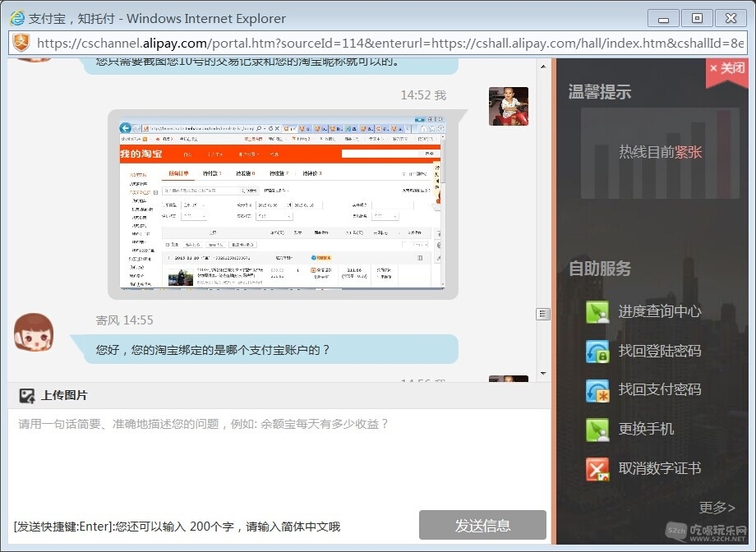Click the 14:52 我 timestamp
This screenshot has height=552, width=756.
423,95
